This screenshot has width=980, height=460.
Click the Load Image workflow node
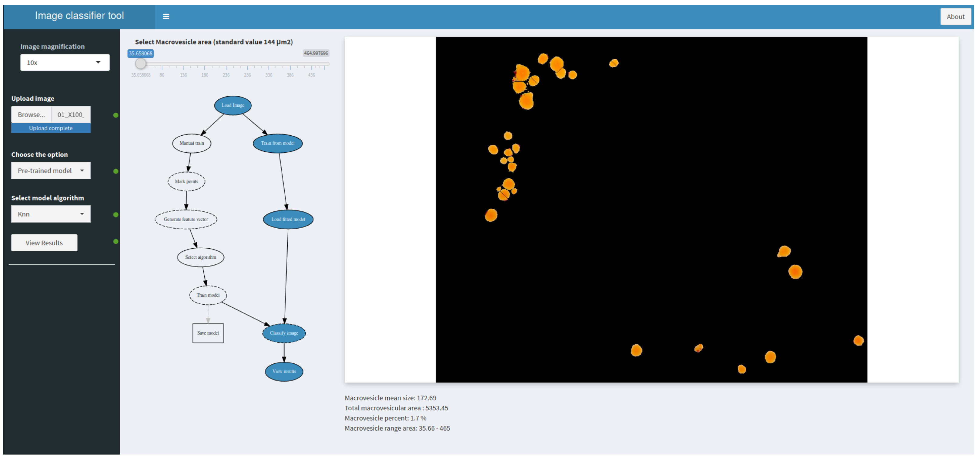pos(233,105)
